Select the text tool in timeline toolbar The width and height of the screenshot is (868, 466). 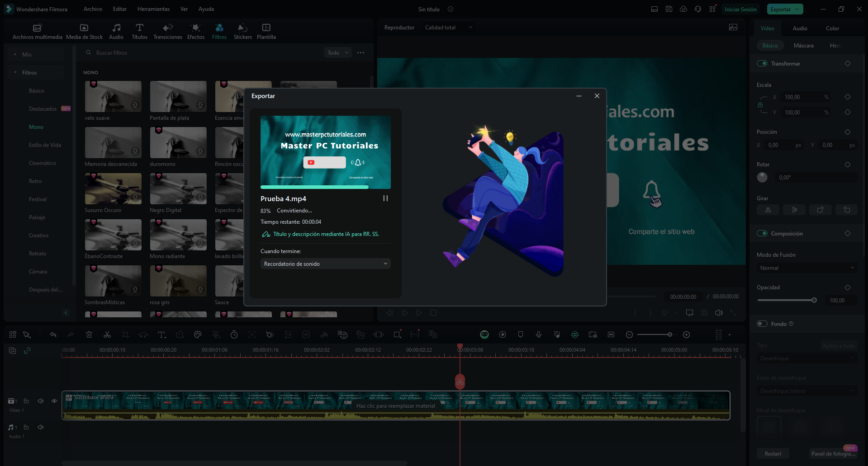coord(161,334)
